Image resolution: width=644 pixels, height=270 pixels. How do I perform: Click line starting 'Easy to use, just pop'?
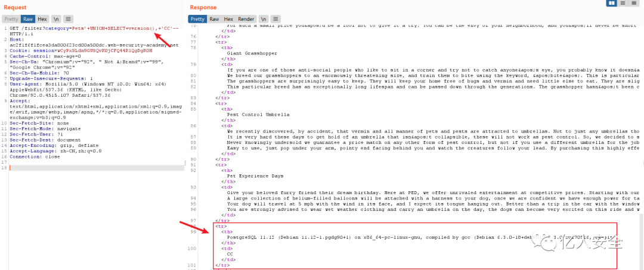[x=434, y=148]
